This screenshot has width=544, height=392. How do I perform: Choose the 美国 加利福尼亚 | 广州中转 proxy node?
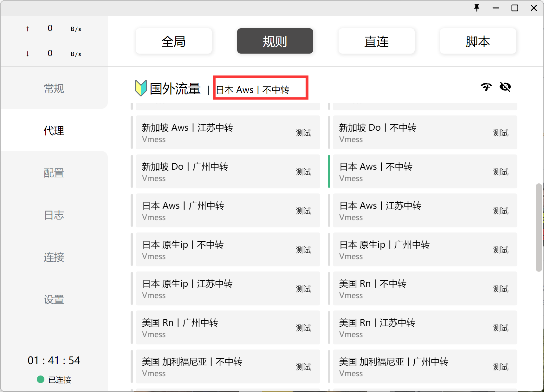(425, 366)
